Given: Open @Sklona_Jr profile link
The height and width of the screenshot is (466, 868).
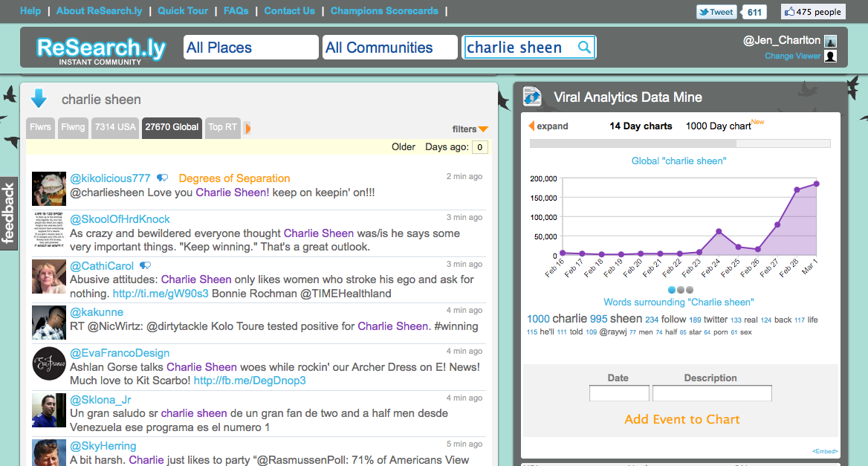Looking at the screenshot, I should 100,400.
